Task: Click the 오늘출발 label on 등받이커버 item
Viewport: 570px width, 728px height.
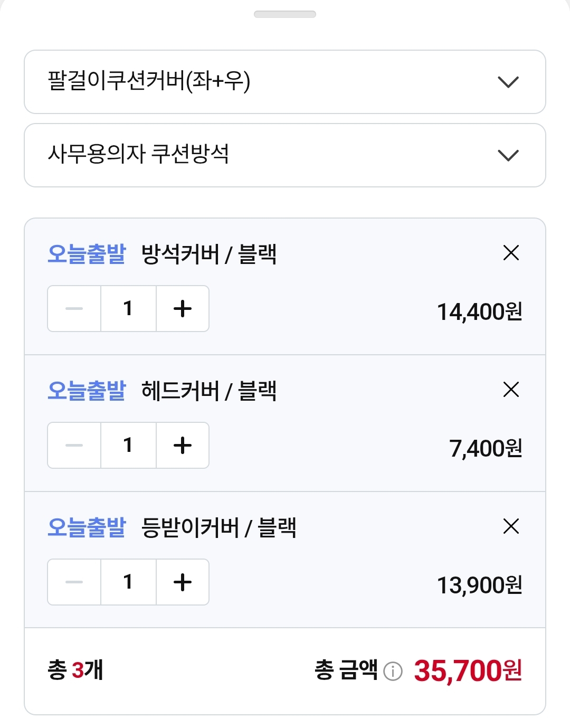Action: coord(87,527)
